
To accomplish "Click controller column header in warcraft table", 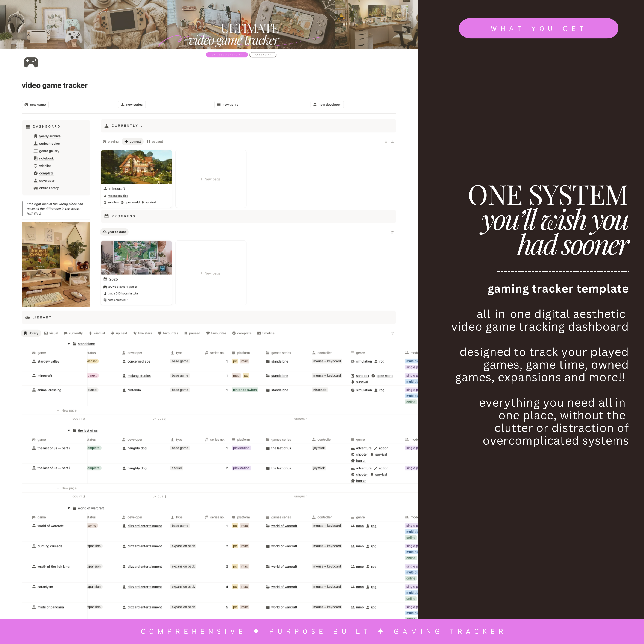I will [x=322, y=517].
